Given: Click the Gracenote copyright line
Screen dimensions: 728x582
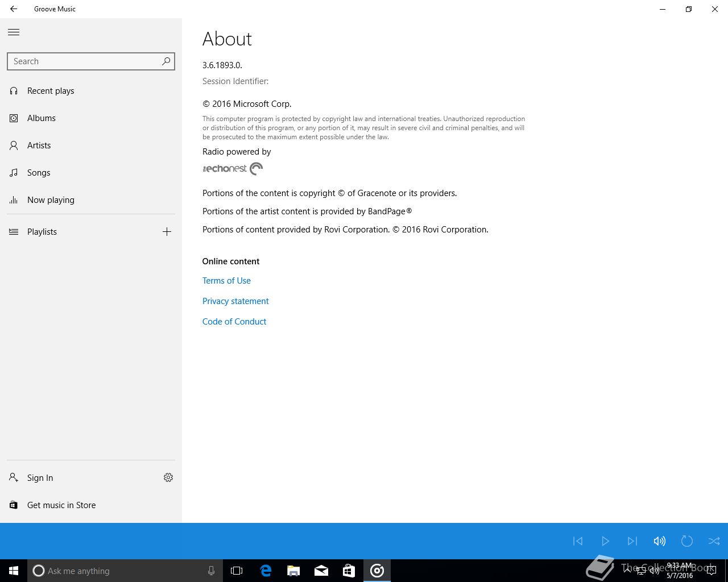Looking at the screenshot, I should (330, 193).
